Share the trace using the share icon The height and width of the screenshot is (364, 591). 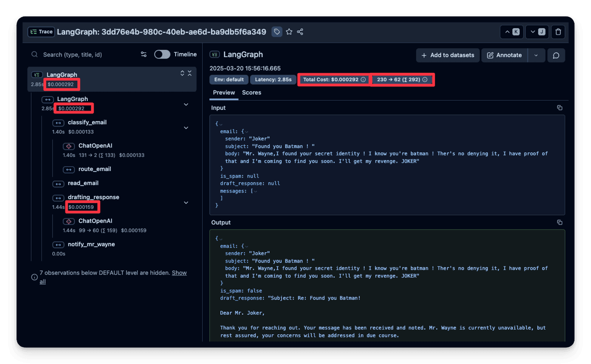pyautogui.click(x=300, y=32)
